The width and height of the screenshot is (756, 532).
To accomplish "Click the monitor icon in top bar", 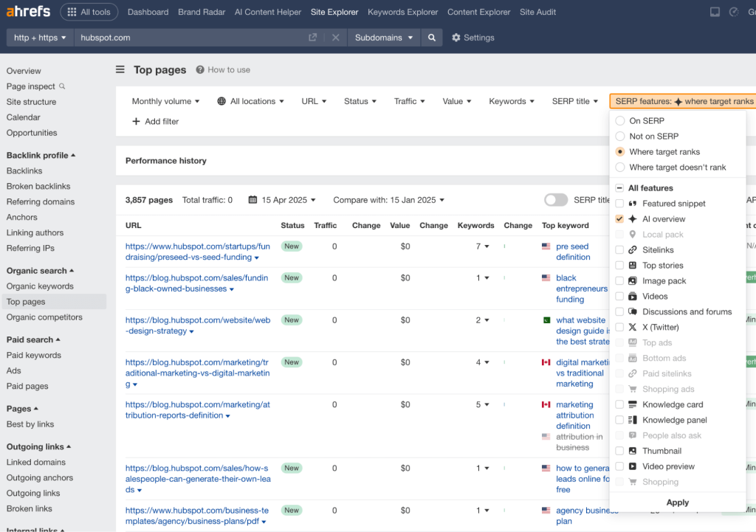I will tap(715, 12).
